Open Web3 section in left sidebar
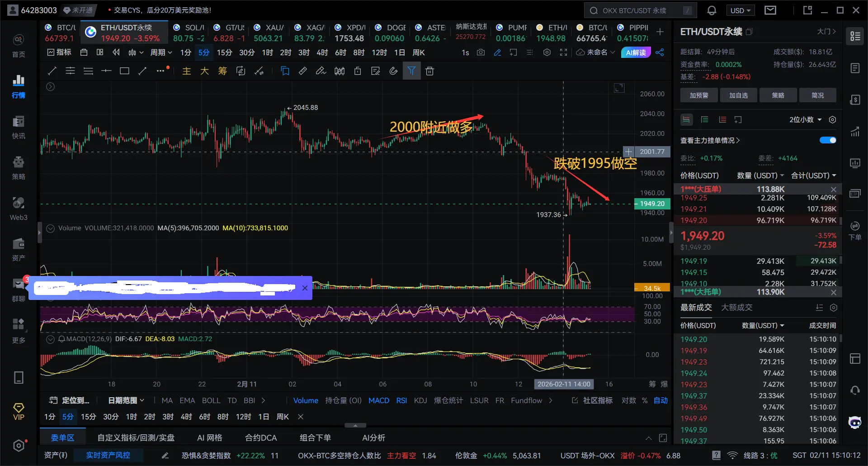This screenshot has height=466, width=868. [19, 209]
